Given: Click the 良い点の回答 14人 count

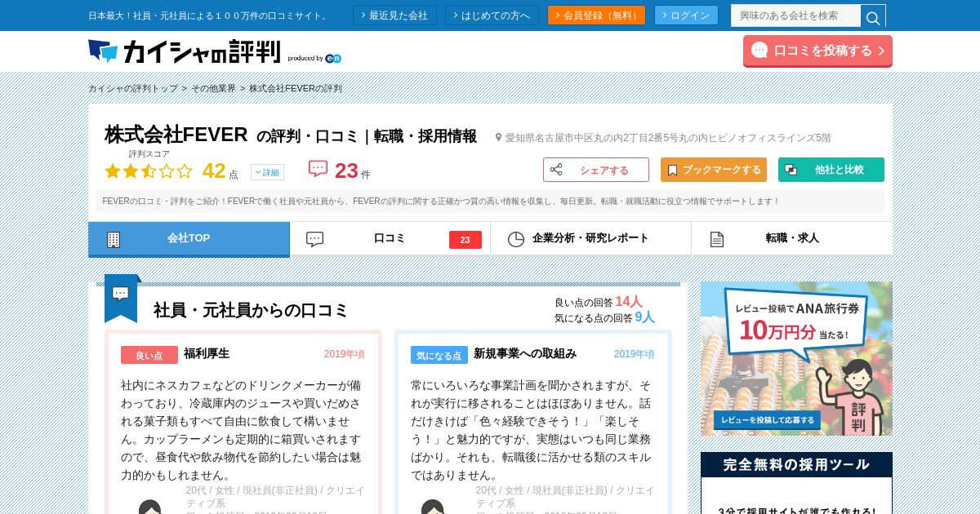Looking at the screenshot, I should point(599,302).
